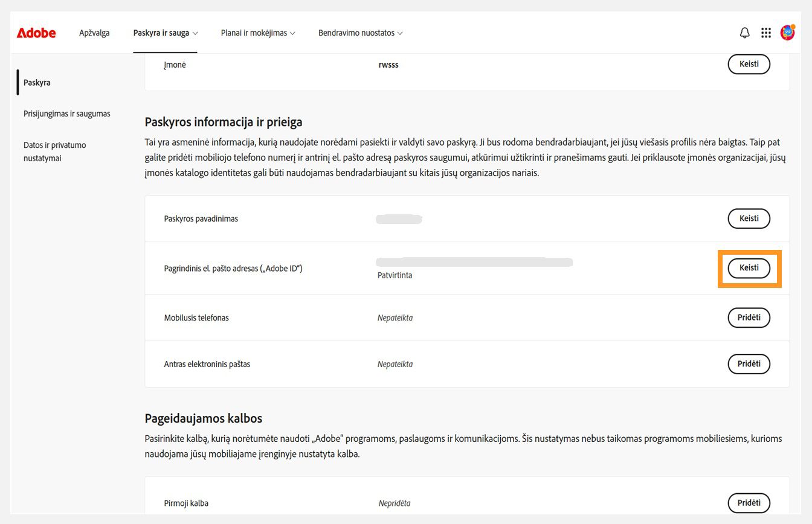Select Paskyra in the sidebar
The image size is (812, 524).
click(x=37, y=82)
